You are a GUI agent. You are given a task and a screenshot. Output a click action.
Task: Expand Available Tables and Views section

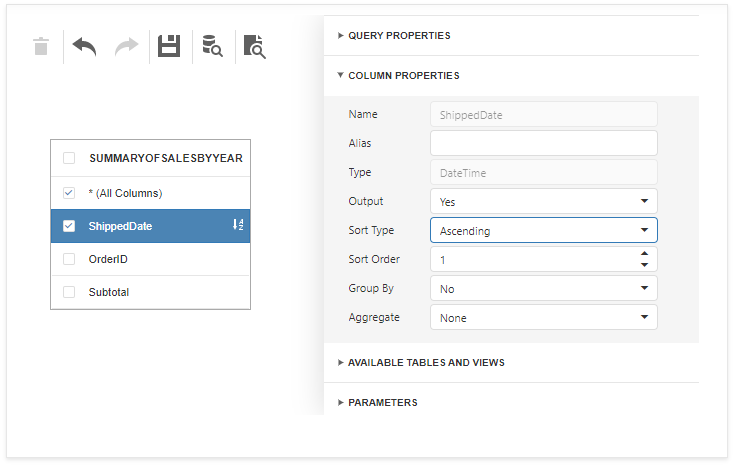click(x=425, y=362)
